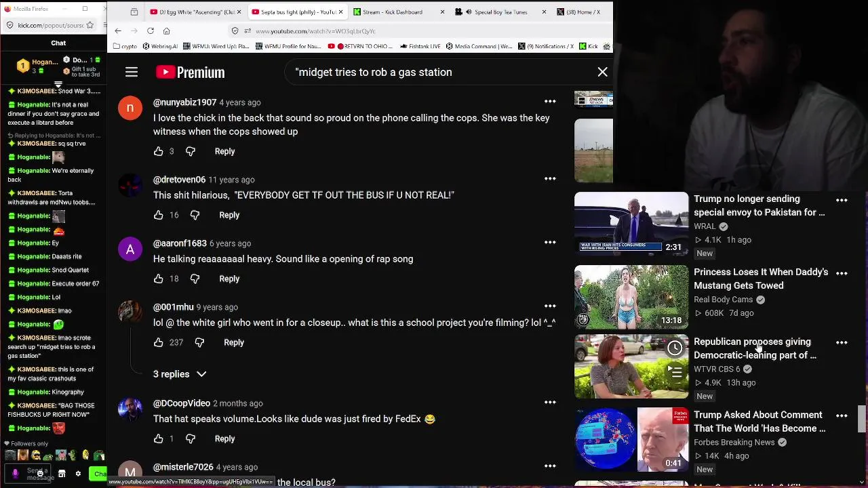Open more options for Trump Asked video
This screenshot has width=868, height=488.
(842, 415)
